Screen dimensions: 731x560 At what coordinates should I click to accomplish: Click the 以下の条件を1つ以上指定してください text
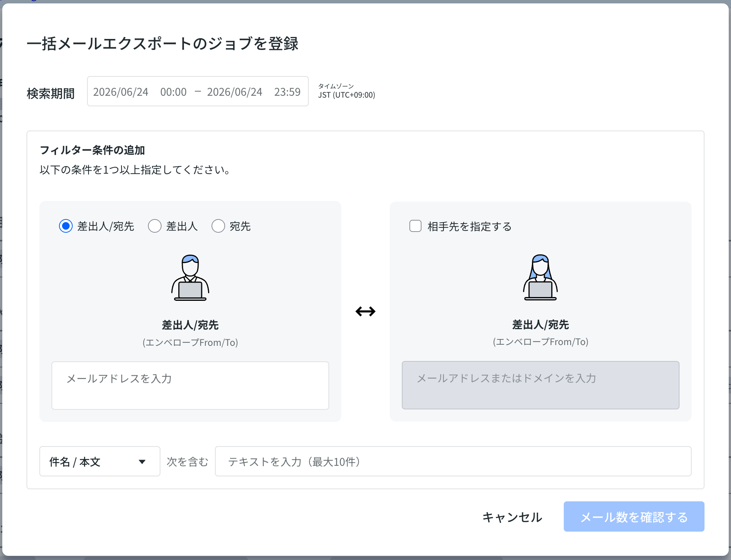point(135,170)
